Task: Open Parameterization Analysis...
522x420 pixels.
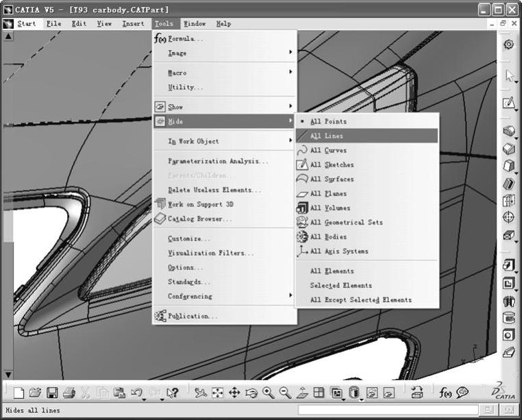Action: point(225,161)
